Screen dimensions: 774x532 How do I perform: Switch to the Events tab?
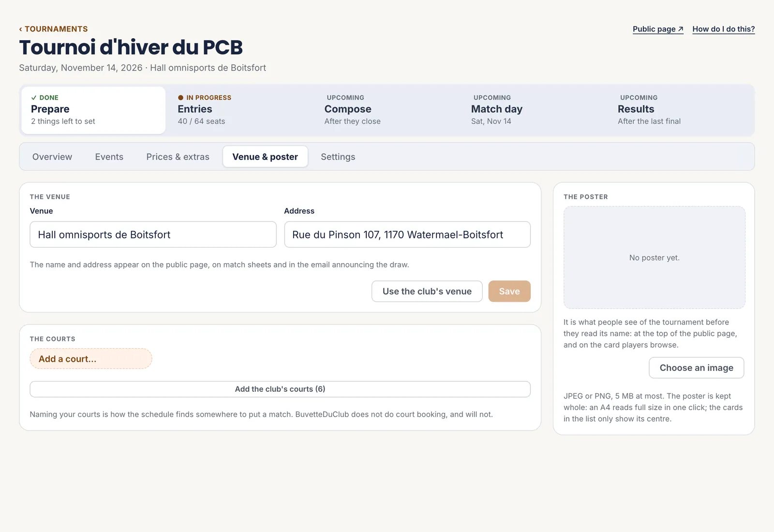pyautogui.click(x=109, y=157)
